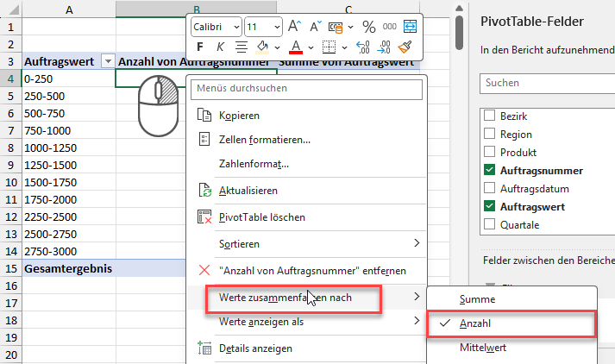Click the increase font size icon
This screenshot has width=615, height=364.
pyautogui.click(x=295, y=26)
